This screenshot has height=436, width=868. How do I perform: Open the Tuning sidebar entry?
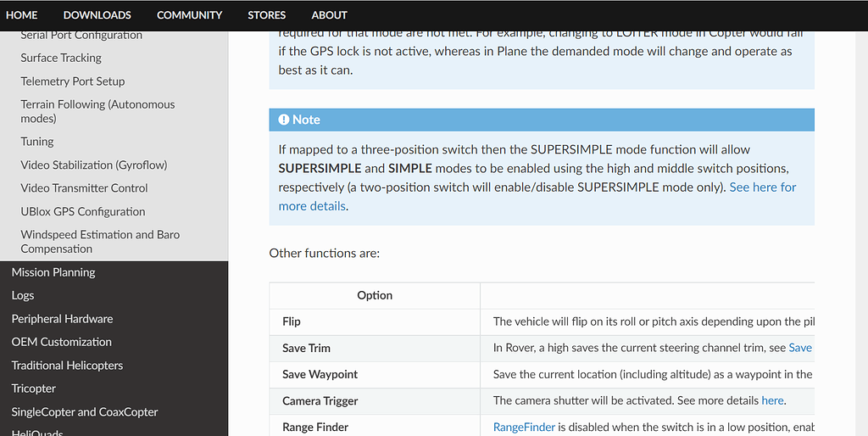point(37,142)
